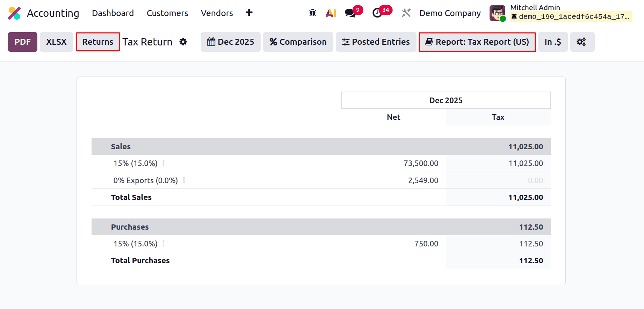Viewport: 644px width, 309px height.
Task: Click the Returns button
Action: point(98,42)
